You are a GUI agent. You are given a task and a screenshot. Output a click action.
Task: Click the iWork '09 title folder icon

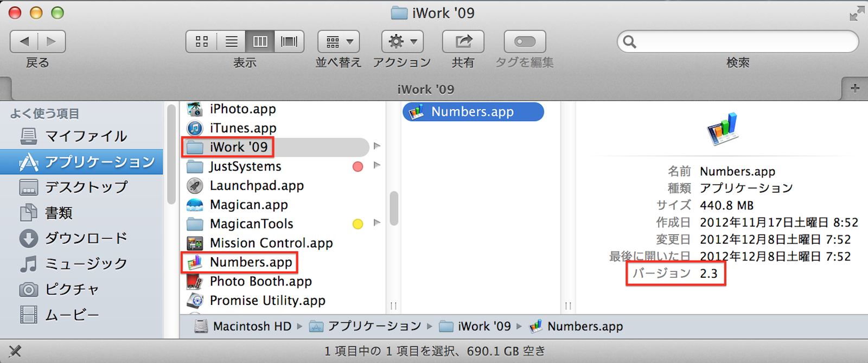pyautogui.click(x=399, y=13)
